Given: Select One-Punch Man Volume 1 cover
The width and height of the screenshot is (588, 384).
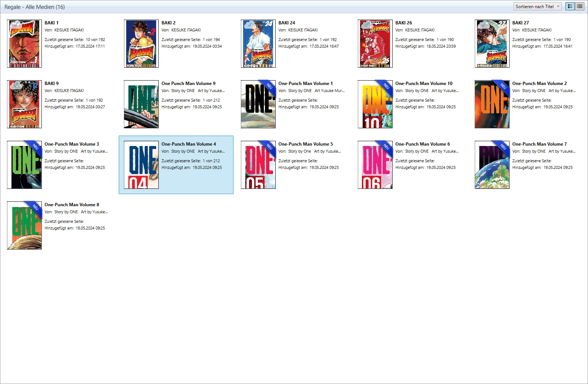Looking at the screenshot, I should pos(258,104).
